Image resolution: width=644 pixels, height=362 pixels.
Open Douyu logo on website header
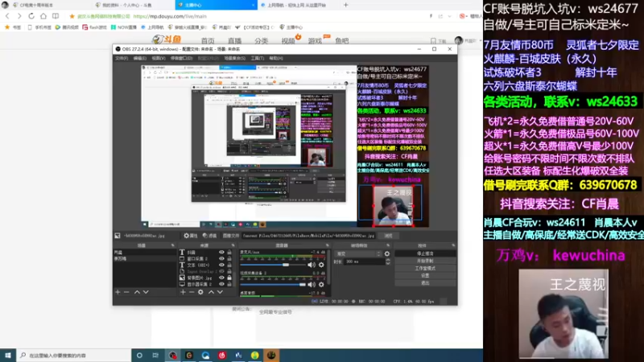coord(167,39)
